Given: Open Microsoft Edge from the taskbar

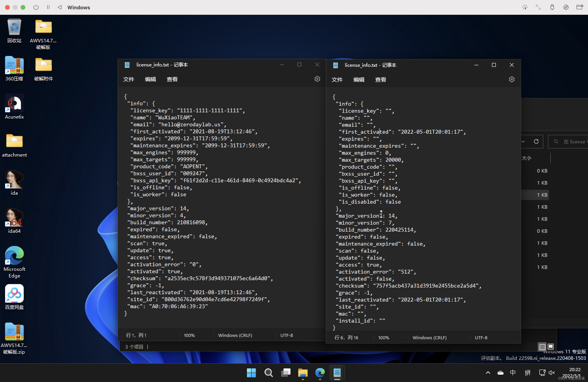Looking at the screenshot, I should point(320,373).
